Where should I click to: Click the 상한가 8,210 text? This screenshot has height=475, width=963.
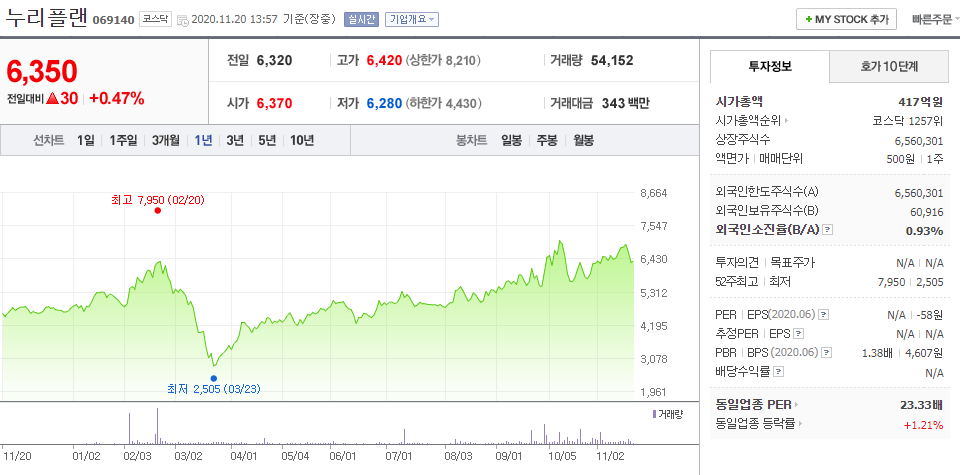443,60
